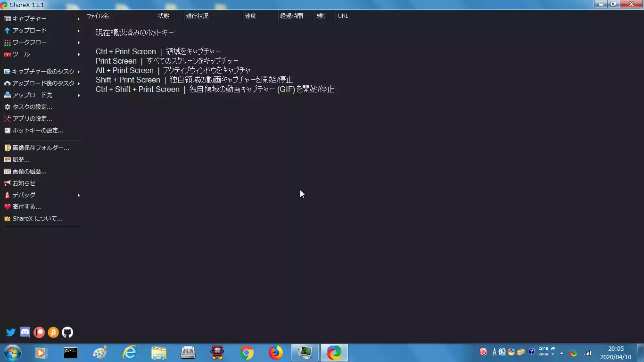The width and height of the screenshot is (644, 362).
Task: Sort by 残り column header
Action: (x=325, y=16)
